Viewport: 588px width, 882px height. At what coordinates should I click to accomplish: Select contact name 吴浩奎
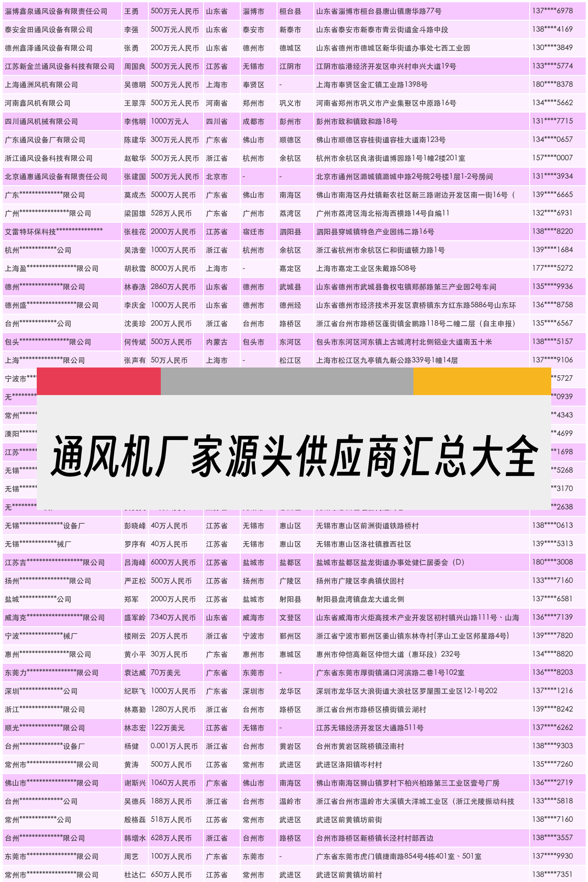(x=135, y=250)
